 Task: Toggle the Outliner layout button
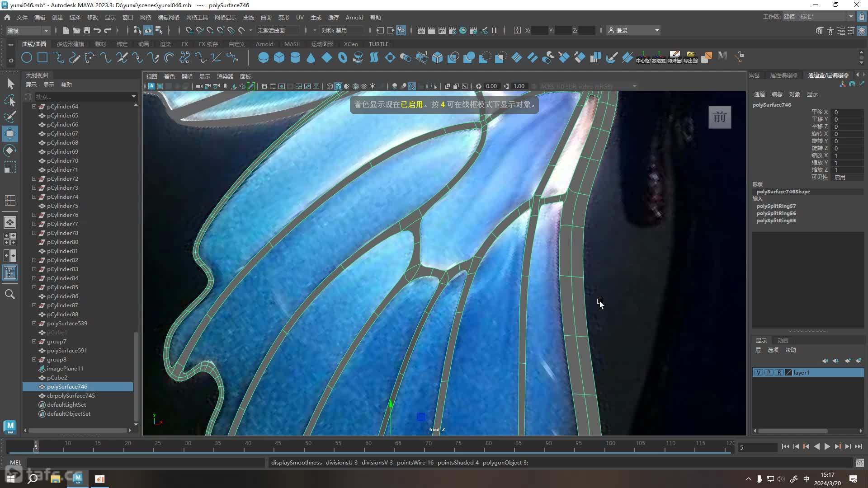click(10, 272)
